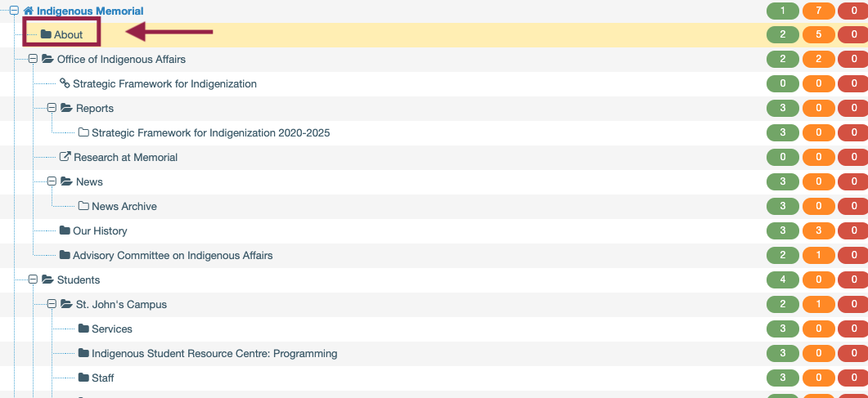This screenshot has height=398, width=868.
Task: Click the About folder icon
Action: (x=46, y=34)
